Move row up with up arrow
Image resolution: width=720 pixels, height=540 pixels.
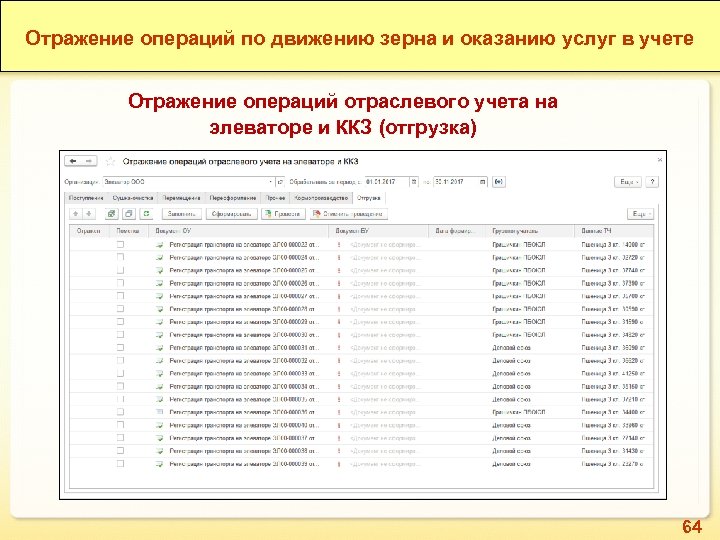click(76, 214)
